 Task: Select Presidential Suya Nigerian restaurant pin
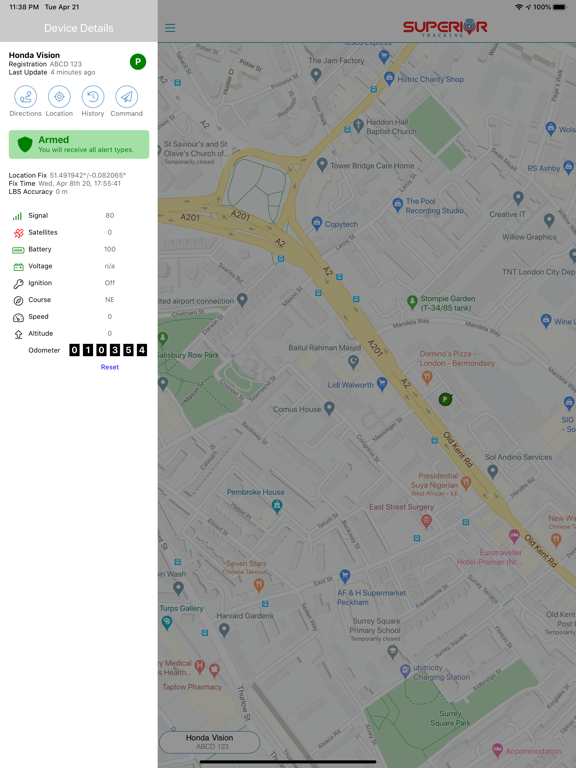point(466,482)
